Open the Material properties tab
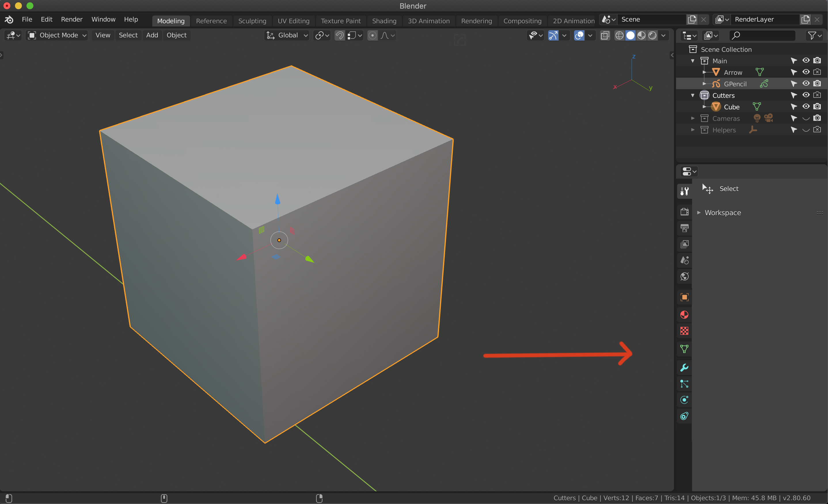Screen dimensions: 828x504 tap(684, 315)
